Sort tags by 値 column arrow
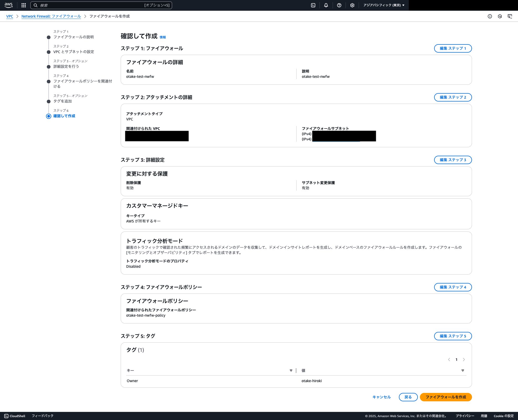The height and width of the screenshot is (420, 518). coord(463,371)
